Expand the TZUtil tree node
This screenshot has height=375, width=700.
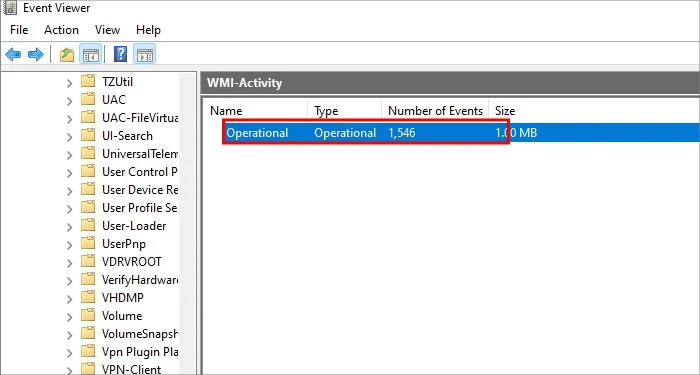coord(69,83)
